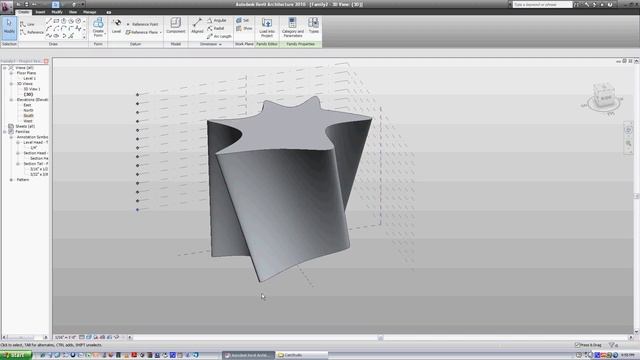Image resolution: width=640 pixels, height=360 pixels.
Task: Close the Project Browser panel
Action: pos(46,61)
